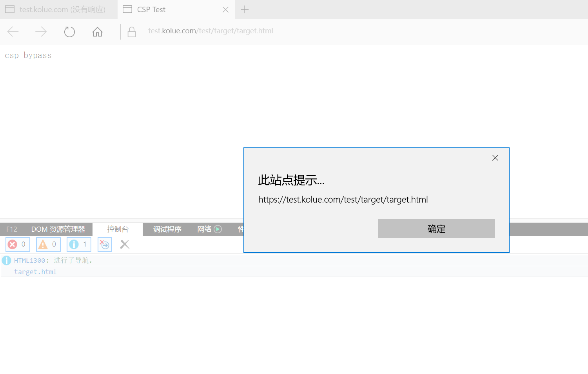This screenshot has height=374, width=588.
Task: Toggle the errors filter in console
Action: (18, 244)
